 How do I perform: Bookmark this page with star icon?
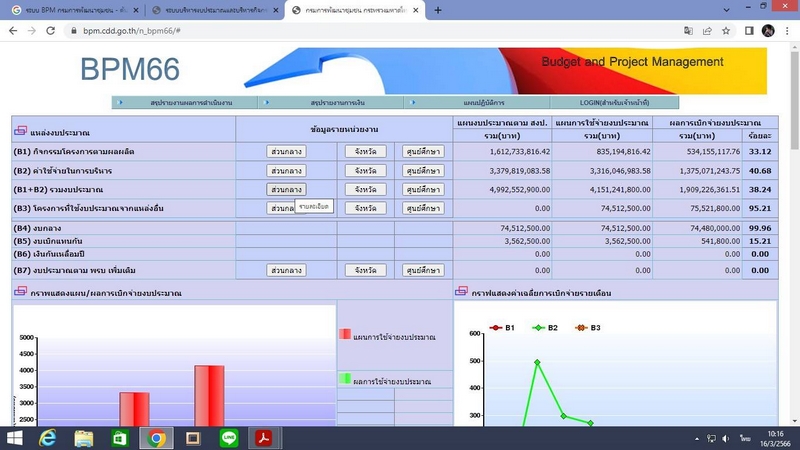(726, 31)
